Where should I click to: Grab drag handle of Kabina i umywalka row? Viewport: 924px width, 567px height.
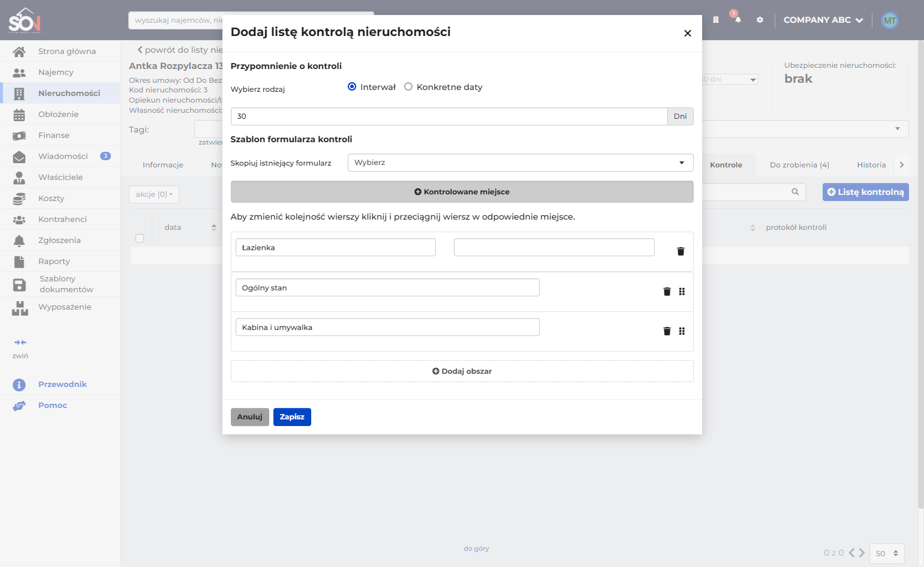682,331
